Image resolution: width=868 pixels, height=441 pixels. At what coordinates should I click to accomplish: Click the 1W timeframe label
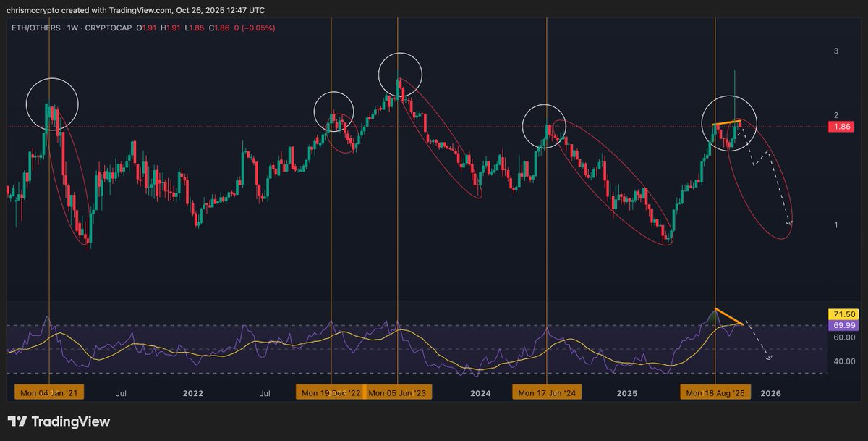coord(72,28)
